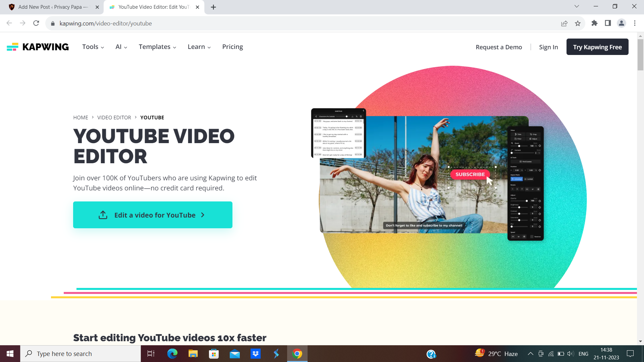Open the Chrome extensions puzzle icon

594,23
